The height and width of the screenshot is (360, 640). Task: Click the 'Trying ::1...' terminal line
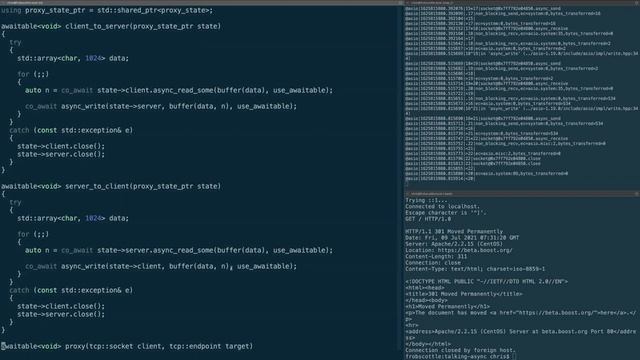(426, 200)
